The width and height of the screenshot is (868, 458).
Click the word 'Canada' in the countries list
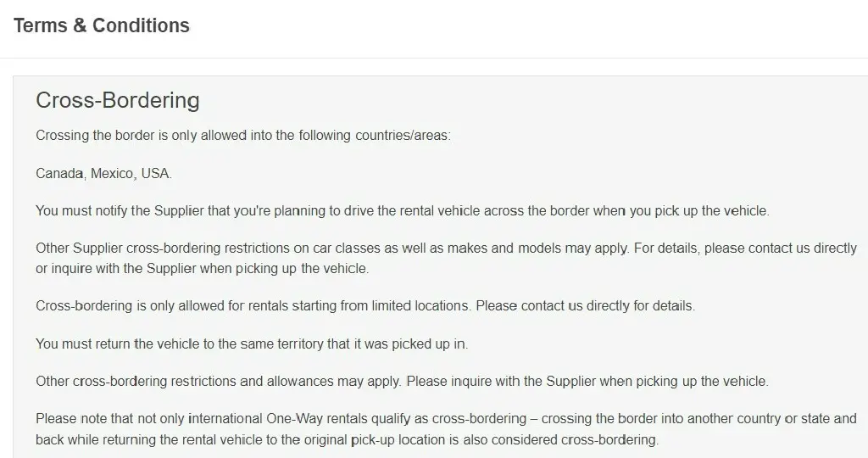pos(59,173)
